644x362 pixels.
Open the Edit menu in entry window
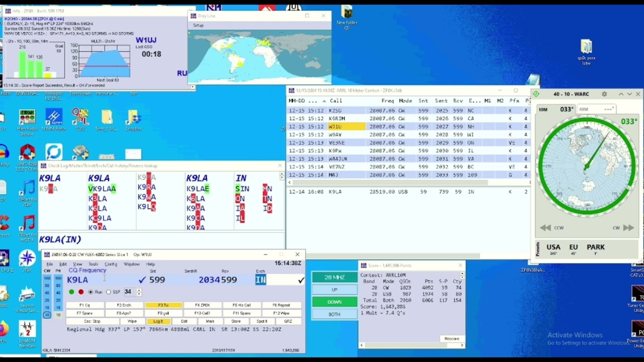coord(63,264)
